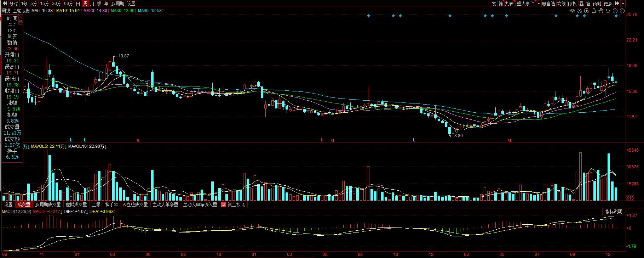Toggle the 除权 adjustment button
Screen dimensions: 644x258
(572, 4)
